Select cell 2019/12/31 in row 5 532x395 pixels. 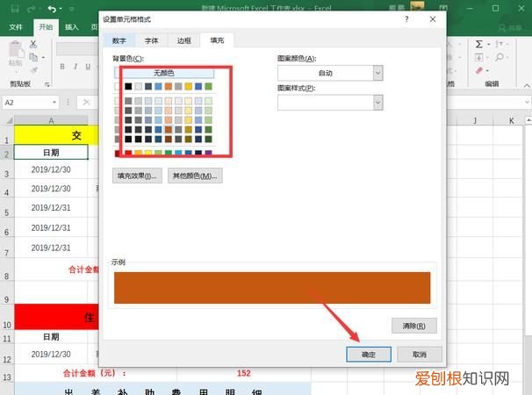coord(51,208)
